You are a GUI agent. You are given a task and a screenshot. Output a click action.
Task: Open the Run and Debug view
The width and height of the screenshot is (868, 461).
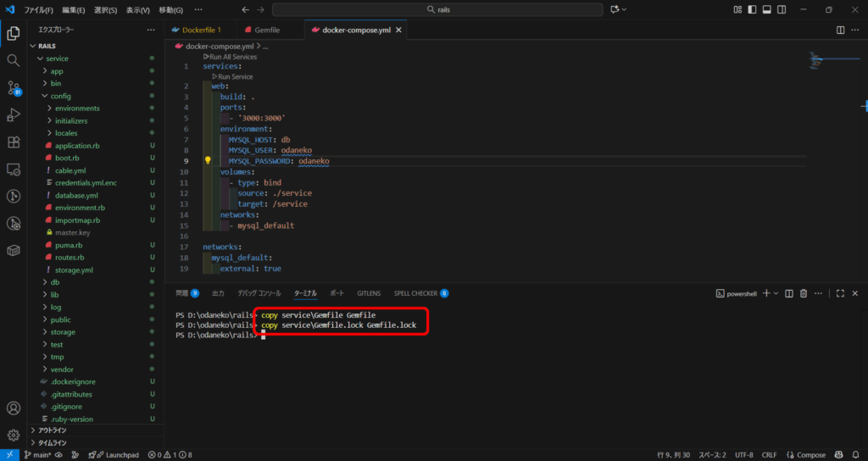click(x=13, y=115)
